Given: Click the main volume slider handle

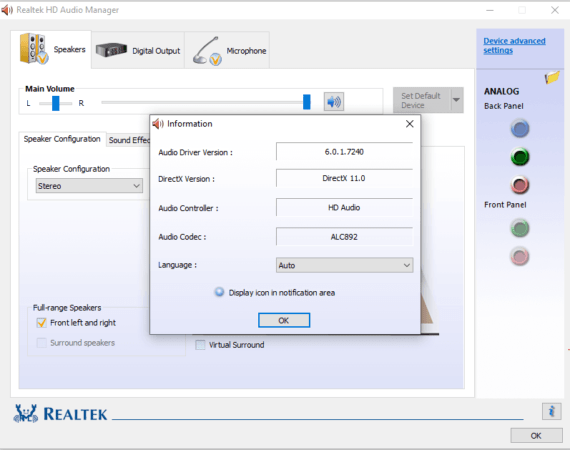Looking at the screenshot, I should click(307, 102).
